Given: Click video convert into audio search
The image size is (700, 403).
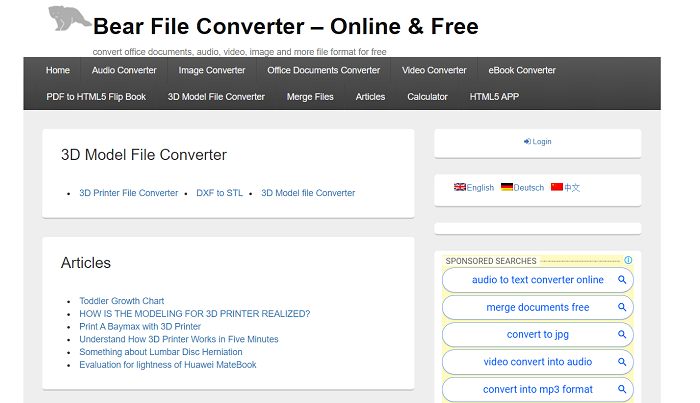Looking at the screenshot, I should (538, 362).
